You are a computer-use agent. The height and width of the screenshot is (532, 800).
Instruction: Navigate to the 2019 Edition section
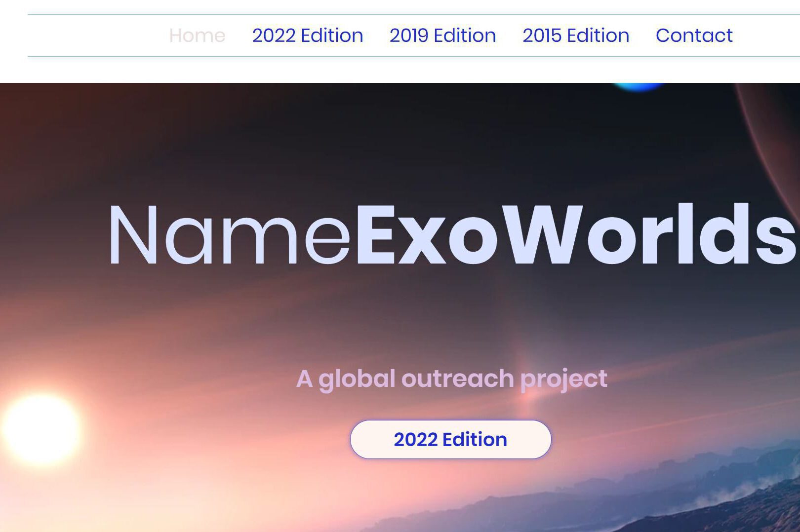(442, 35)
